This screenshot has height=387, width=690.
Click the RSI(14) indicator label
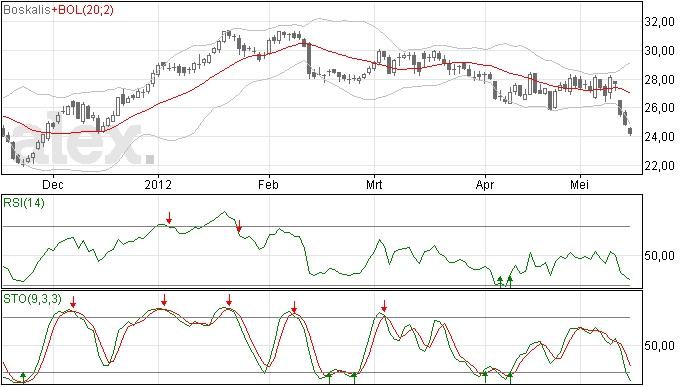click(24, 203)
